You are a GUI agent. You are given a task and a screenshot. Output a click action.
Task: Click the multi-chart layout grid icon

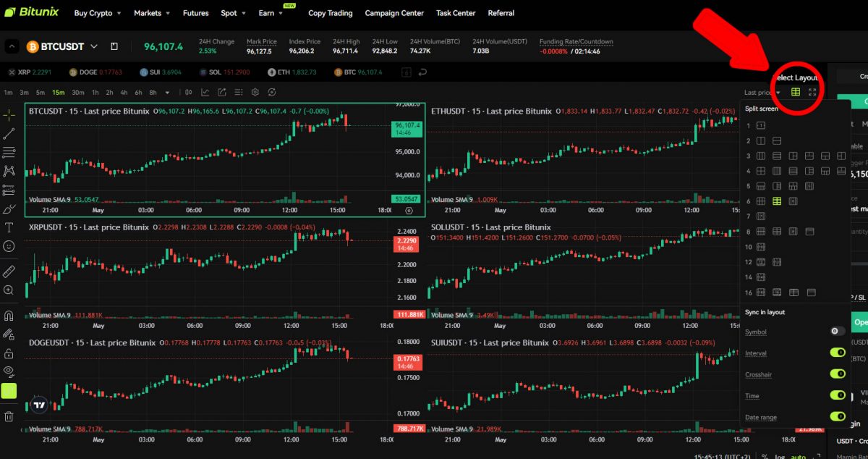pos(796,92)
